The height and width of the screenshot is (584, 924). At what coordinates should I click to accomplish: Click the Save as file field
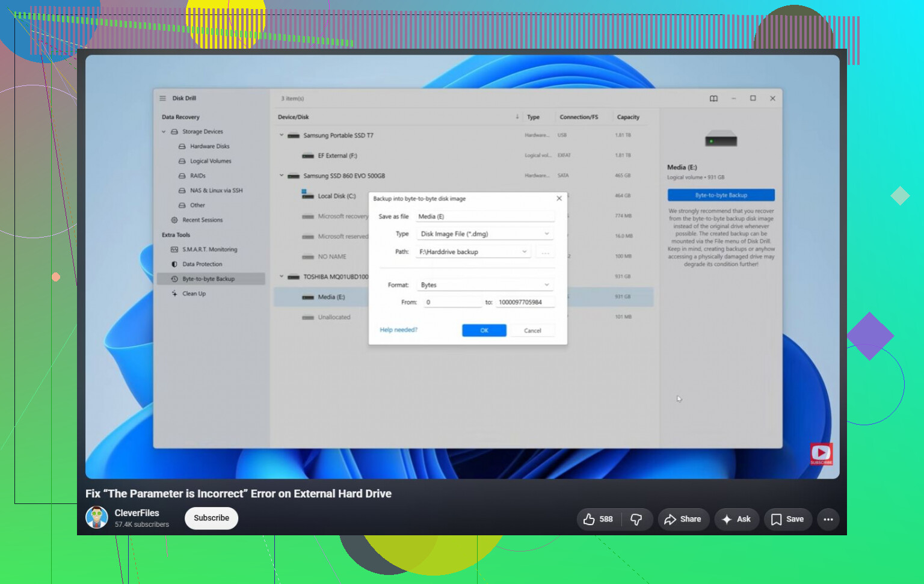(485, 217)
